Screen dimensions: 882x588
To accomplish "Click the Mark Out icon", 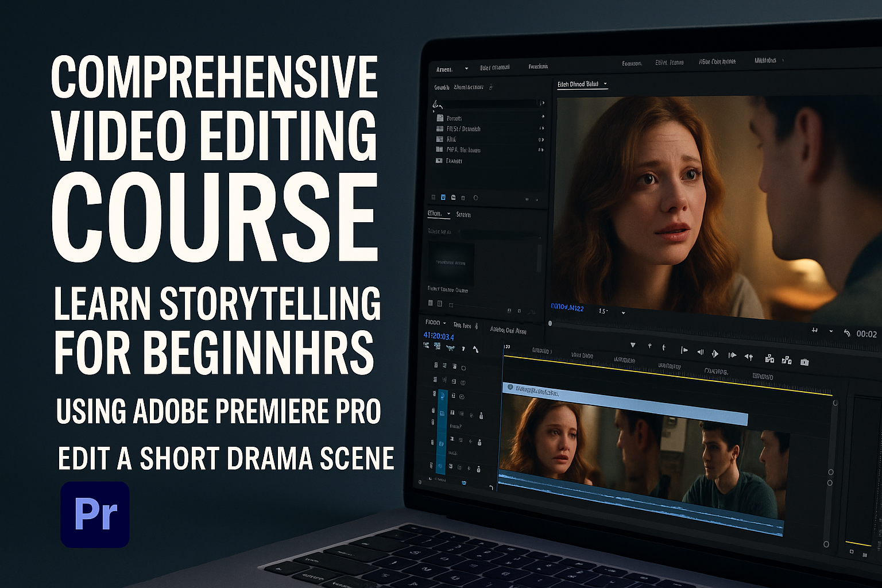I will [x=664, y=348].
